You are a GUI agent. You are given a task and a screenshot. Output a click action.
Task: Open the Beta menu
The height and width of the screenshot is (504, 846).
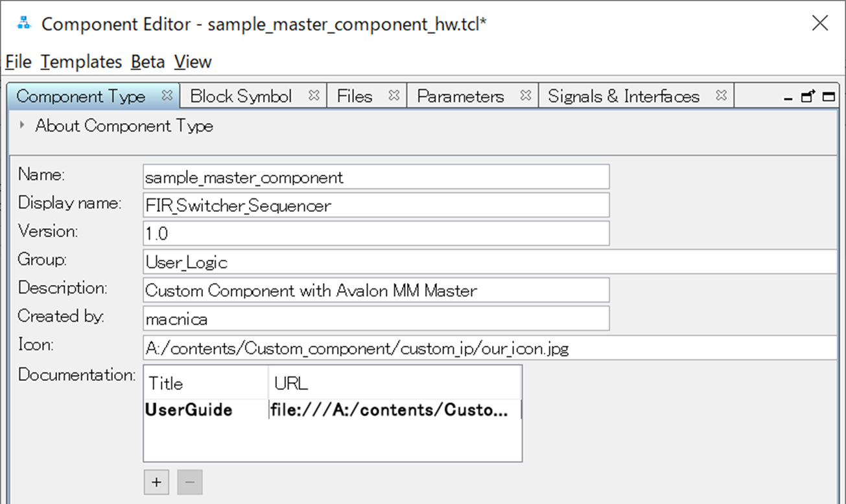(148, 62)
